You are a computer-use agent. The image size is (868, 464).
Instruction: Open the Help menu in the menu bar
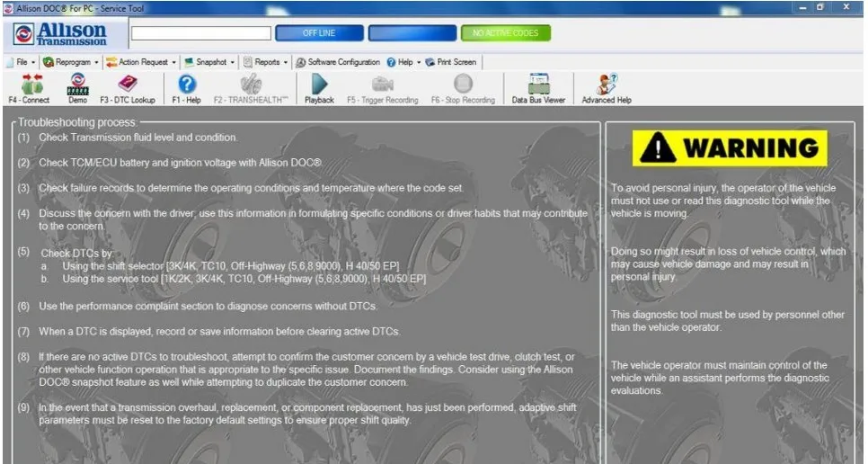(x=405, y=62)
